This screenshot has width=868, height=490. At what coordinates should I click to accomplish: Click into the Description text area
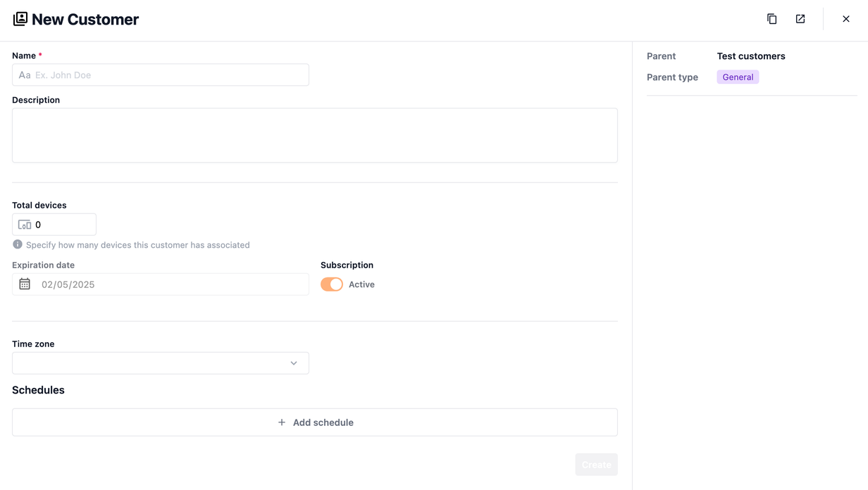(x=314, y=135)
